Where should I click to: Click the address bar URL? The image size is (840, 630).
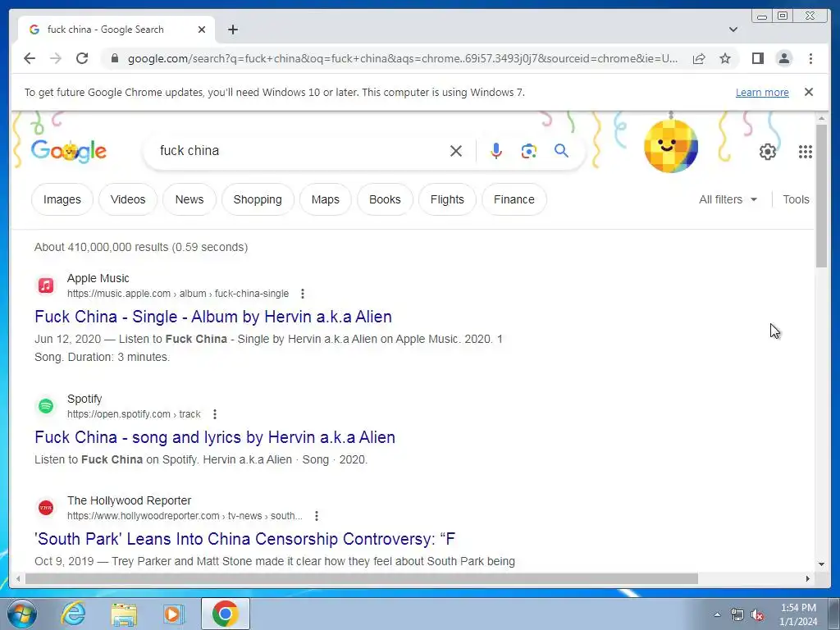coord(403,58)
